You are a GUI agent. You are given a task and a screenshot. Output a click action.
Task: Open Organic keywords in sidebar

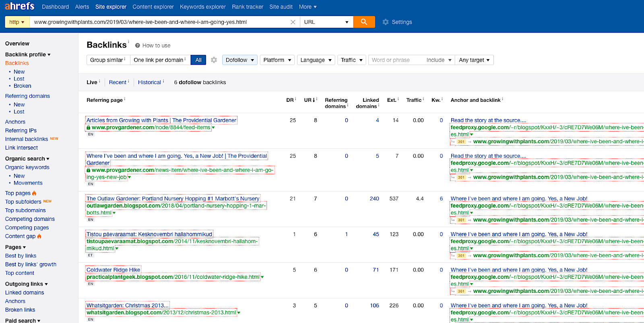pyautogui.click(x=27, y=167)
